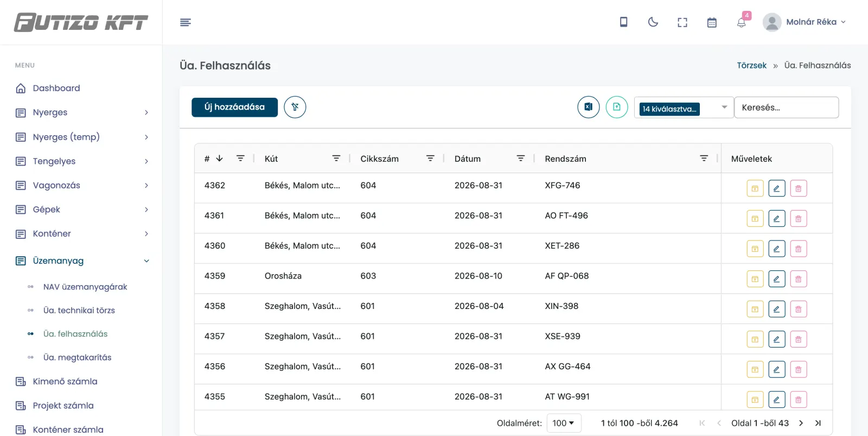The width and height of the screenshot is (868, 436).
Task: Collapse the Üzemanyag menu
Action: tap(82, 261)
